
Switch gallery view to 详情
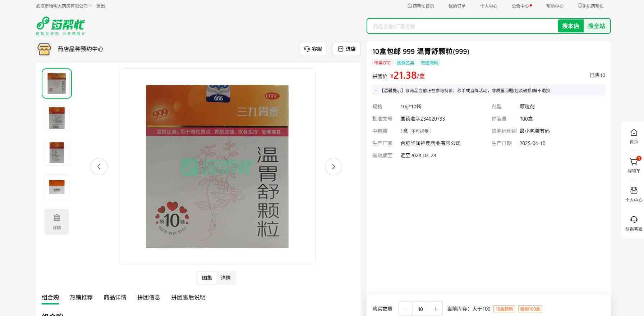pos(226,278)
